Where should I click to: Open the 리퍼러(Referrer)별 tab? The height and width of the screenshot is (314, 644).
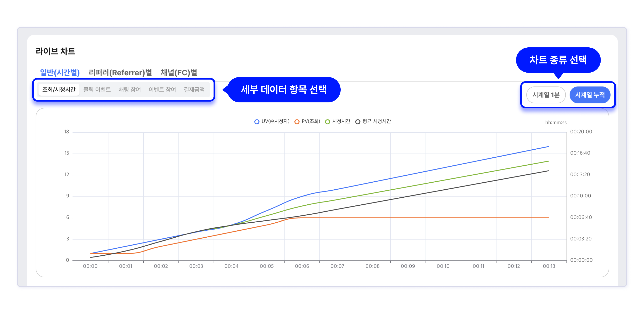[x=120, y=72]
